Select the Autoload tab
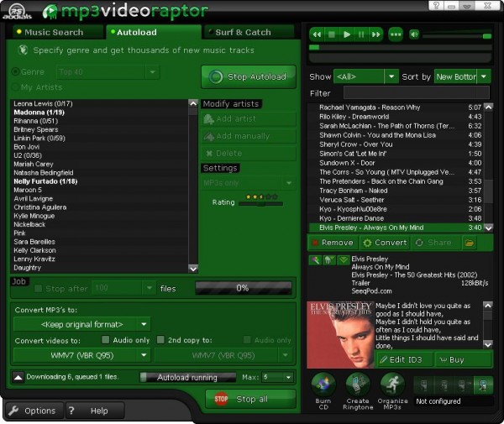Viewport: 504px width, 424px height. tap(154, 33)
